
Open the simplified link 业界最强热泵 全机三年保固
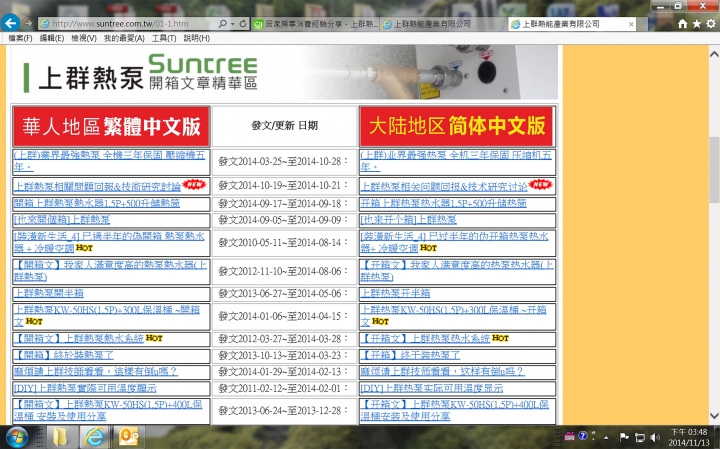point(456,161)
